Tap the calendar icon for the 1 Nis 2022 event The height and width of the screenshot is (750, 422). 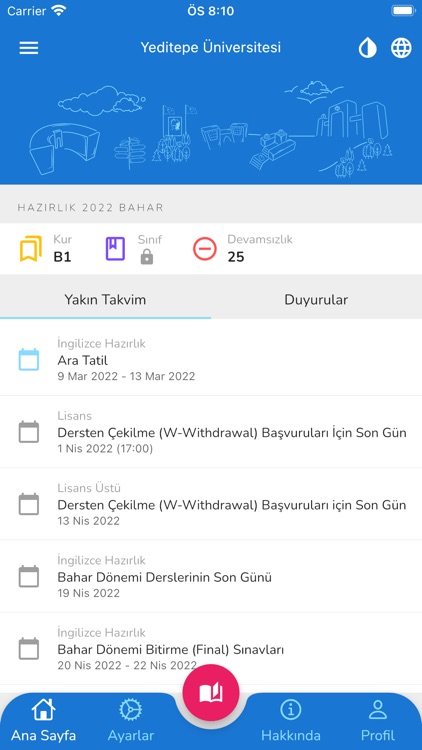pos(29,432)
